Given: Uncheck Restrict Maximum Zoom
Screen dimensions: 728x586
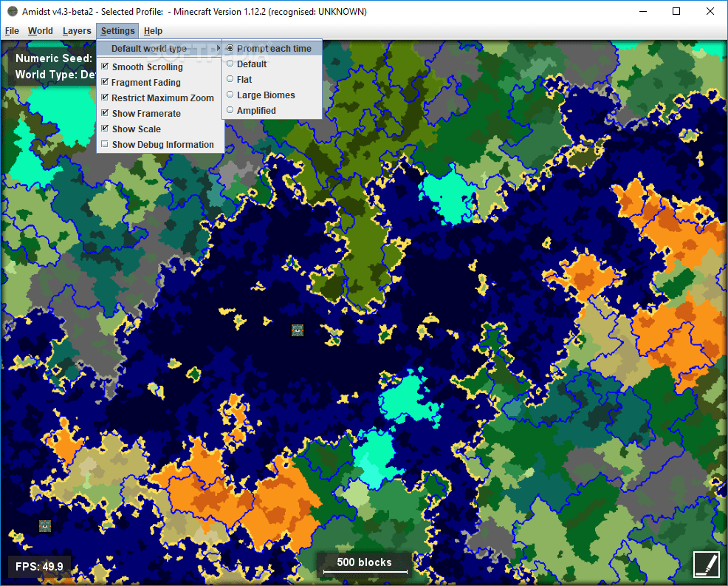Looking at the screenshot, I should click(x=160, y=98).
